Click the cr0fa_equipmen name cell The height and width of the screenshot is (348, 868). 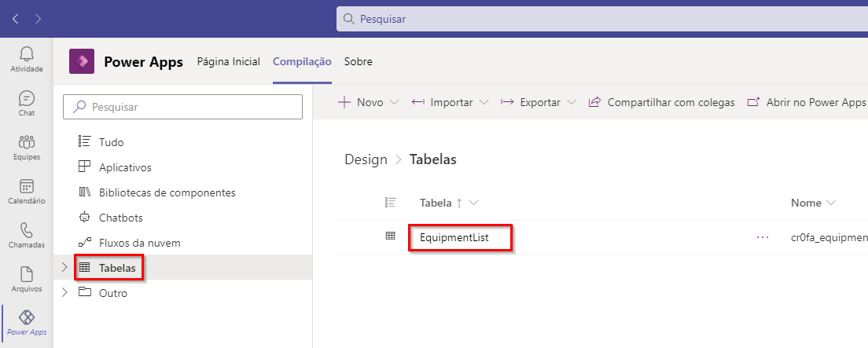click(x=829, y=238)
